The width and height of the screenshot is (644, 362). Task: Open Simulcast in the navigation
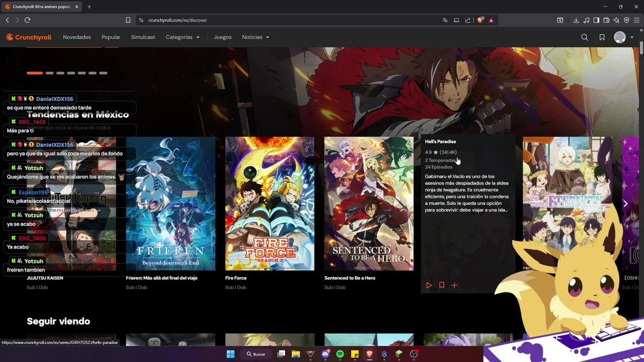[x=143, y=37]
